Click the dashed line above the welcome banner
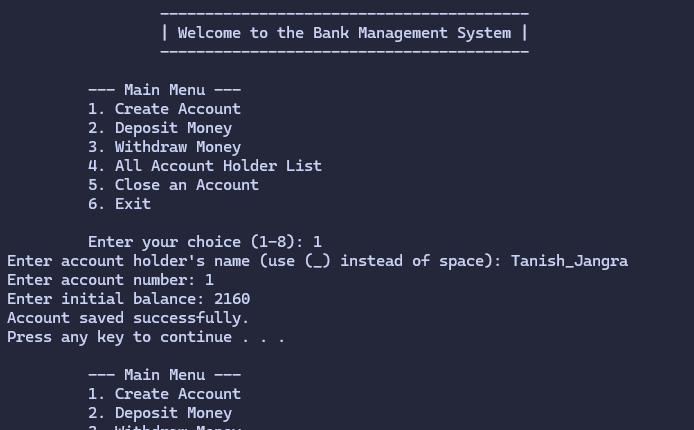Viewport: 694px width, 430px height. tap(344, 14)
